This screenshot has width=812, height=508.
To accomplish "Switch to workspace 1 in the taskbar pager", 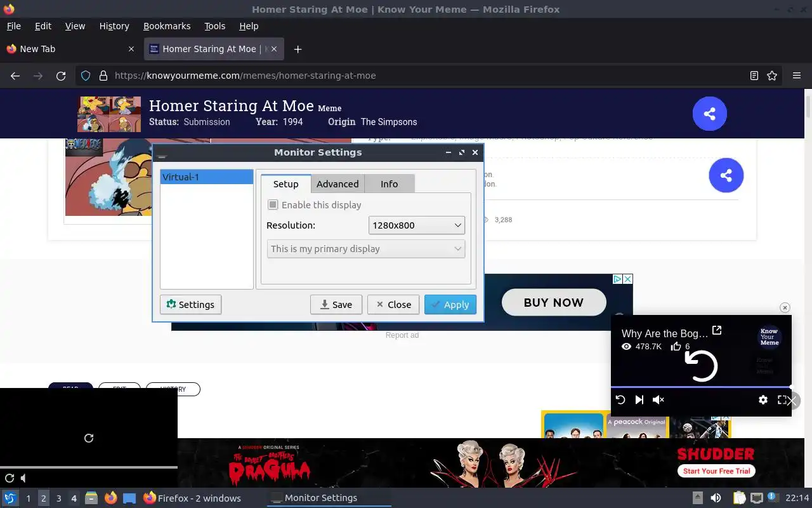I will 29,498.
